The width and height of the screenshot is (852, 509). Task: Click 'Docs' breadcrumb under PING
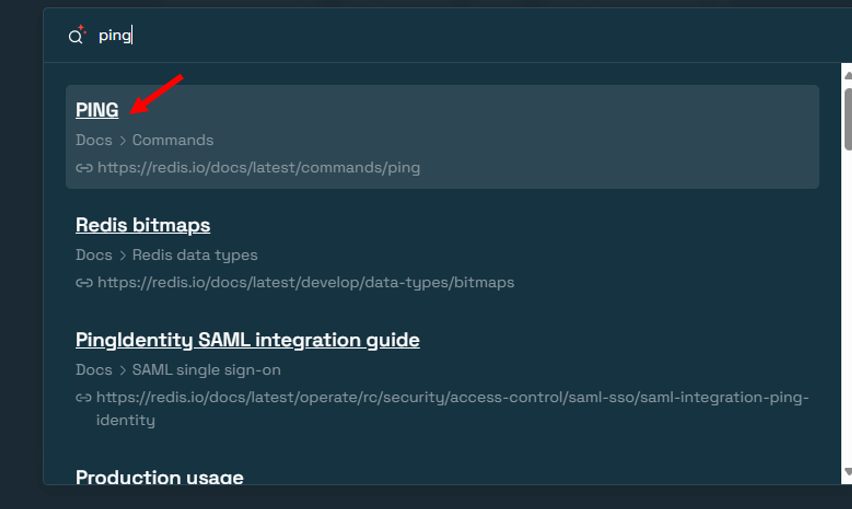click(94, 140)
